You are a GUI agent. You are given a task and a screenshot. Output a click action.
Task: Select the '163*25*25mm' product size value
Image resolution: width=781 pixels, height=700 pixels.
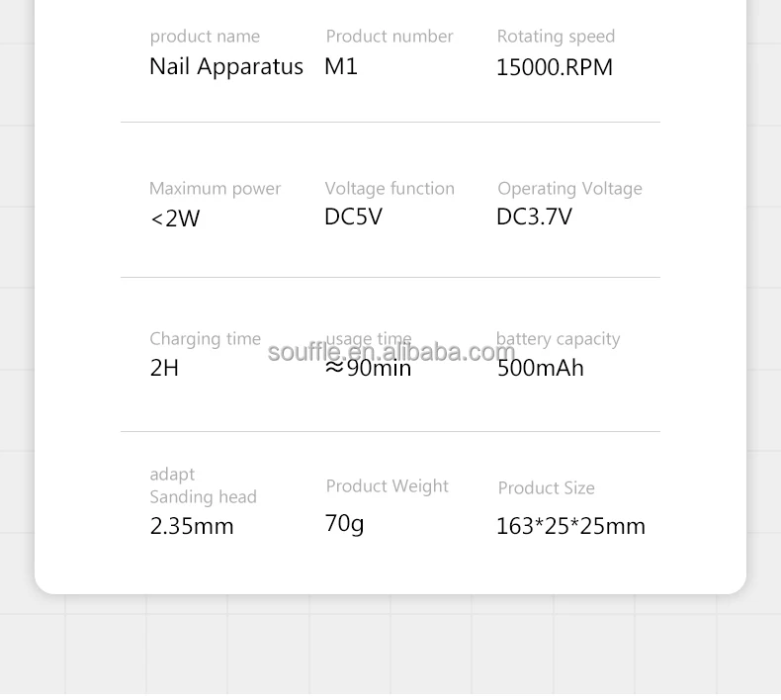click(570, 526)
